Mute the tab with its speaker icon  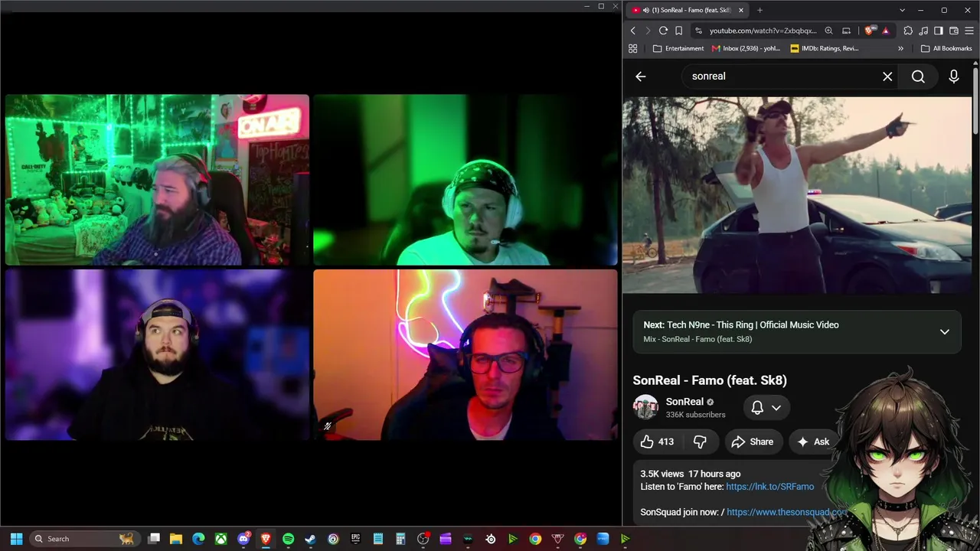646,10
